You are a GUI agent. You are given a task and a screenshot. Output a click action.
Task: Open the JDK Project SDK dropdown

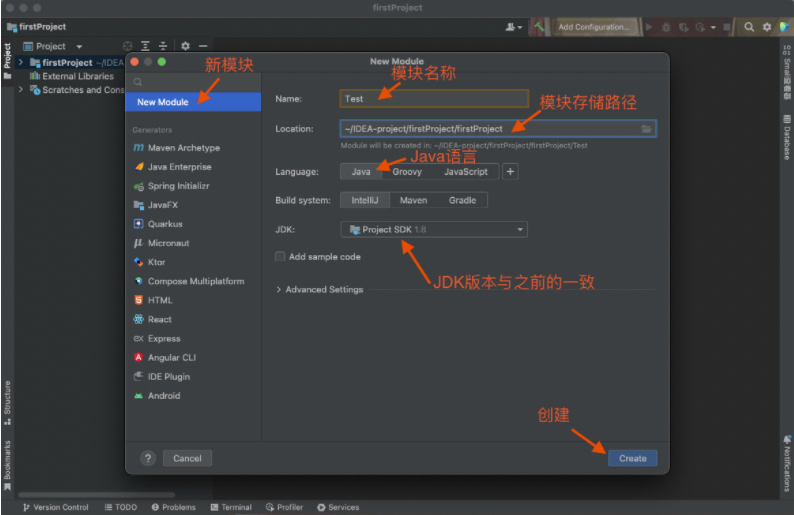coord(434,229)
